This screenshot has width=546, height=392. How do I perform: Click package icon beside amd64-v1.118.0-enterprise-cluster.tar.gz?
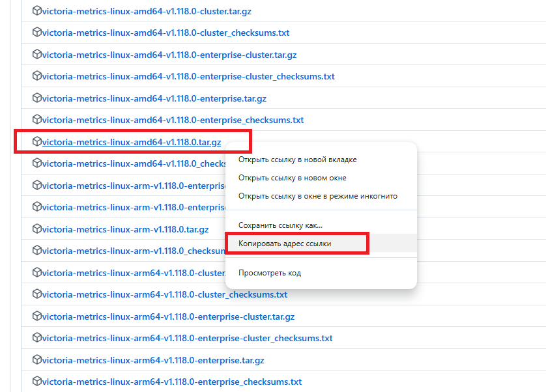[x=37, y=55]
